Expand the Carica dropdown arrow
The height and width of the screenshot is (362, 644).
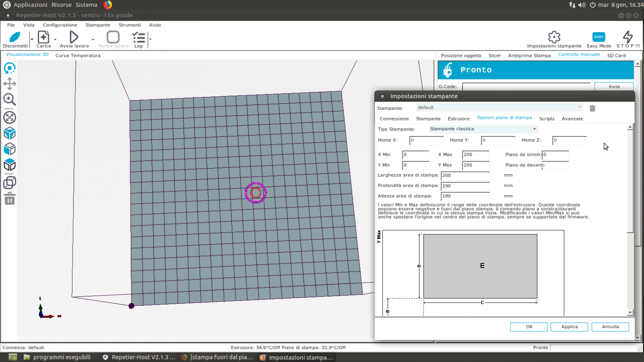tap(55, 39)
